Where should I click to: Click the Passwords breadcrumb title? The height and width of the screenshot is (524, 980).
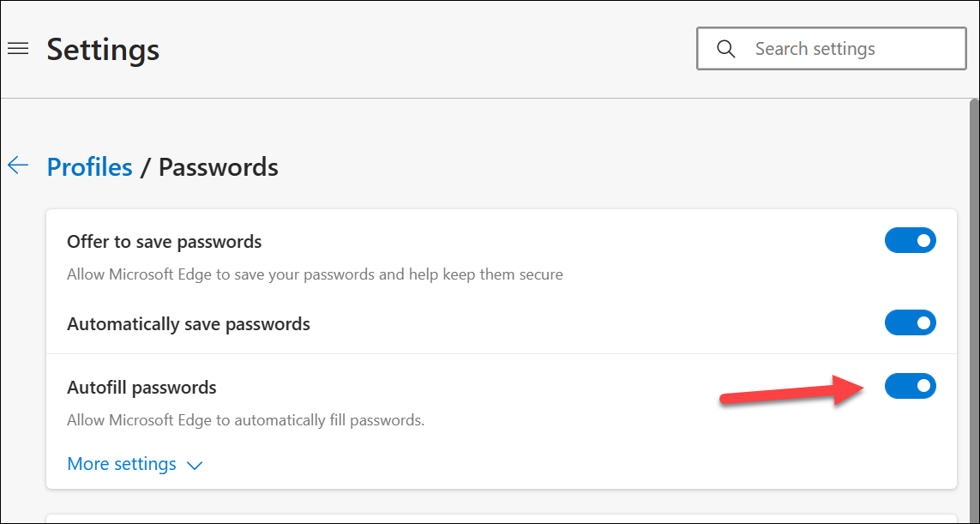pyautogui.click(x=219, y=166)
